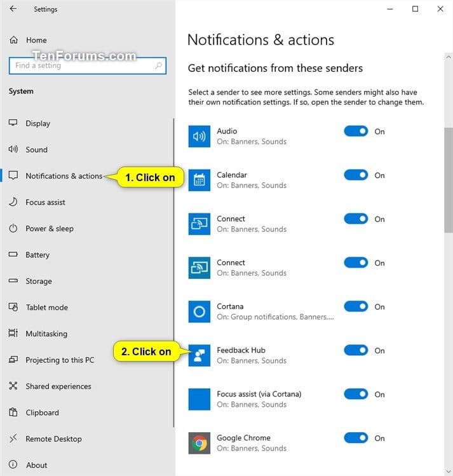Click the Cortana sender name

tap(230, 306)
